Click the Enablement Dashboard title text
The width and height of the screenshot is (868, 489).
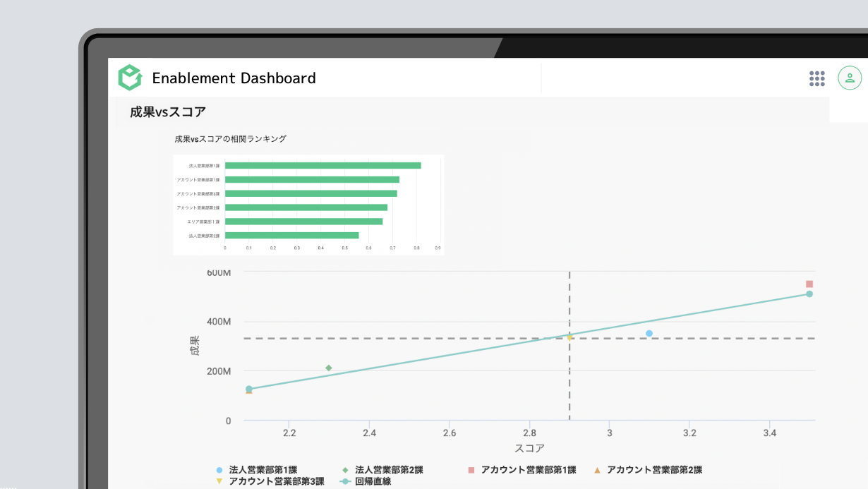234,78
